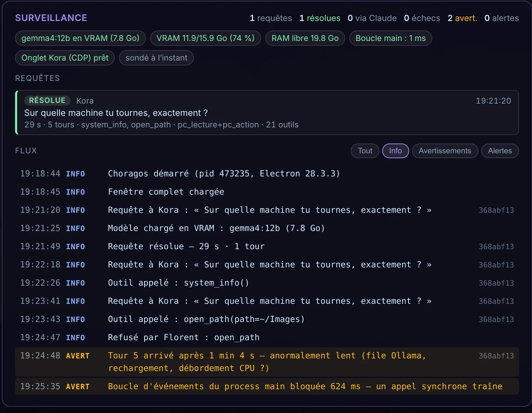Select the 19:22:18 Requête à Kora log line
This screenshot has width=532, height=413.
point(267,265)
